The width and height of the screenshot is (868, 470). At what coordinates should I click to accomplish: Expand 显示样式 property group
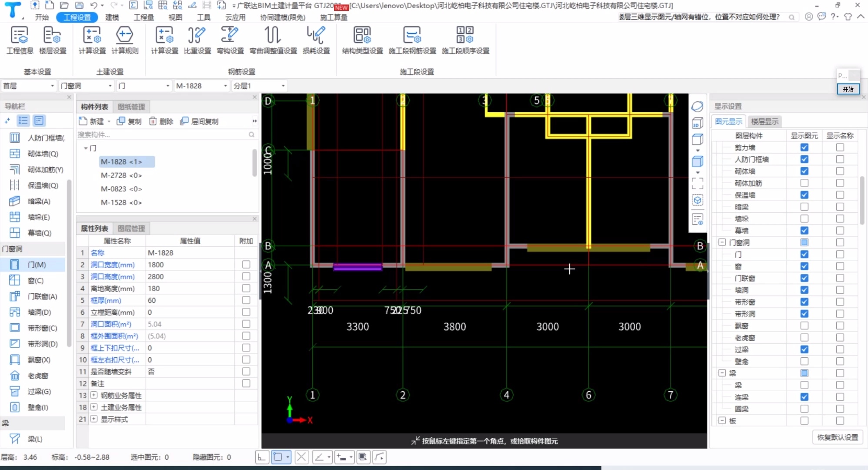pos(94,419)
